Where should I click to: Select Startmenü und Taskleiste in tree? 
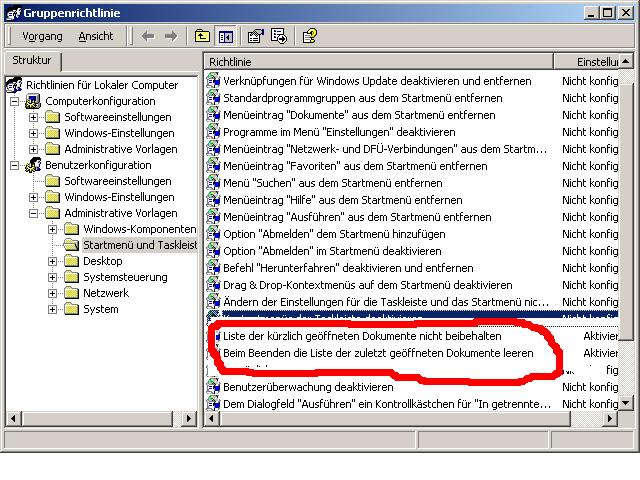140,245
